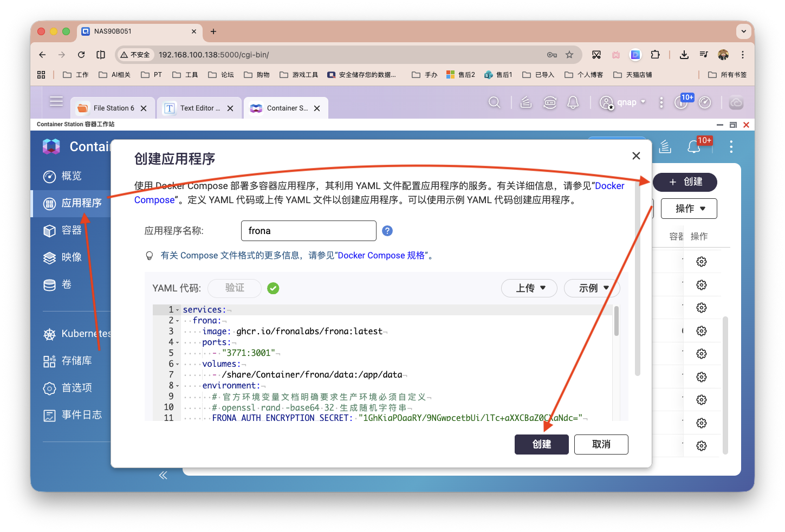Click 验证 to validate the YAML code
The height and width of the screenshot is (532, 785).
pos(234,288)
